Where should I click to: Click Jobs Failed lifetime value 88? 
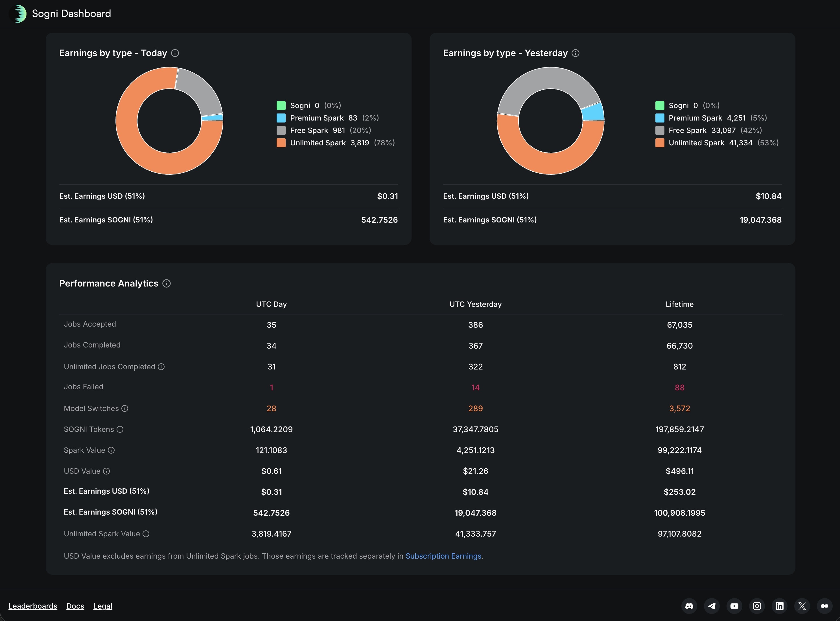[679, 388]
